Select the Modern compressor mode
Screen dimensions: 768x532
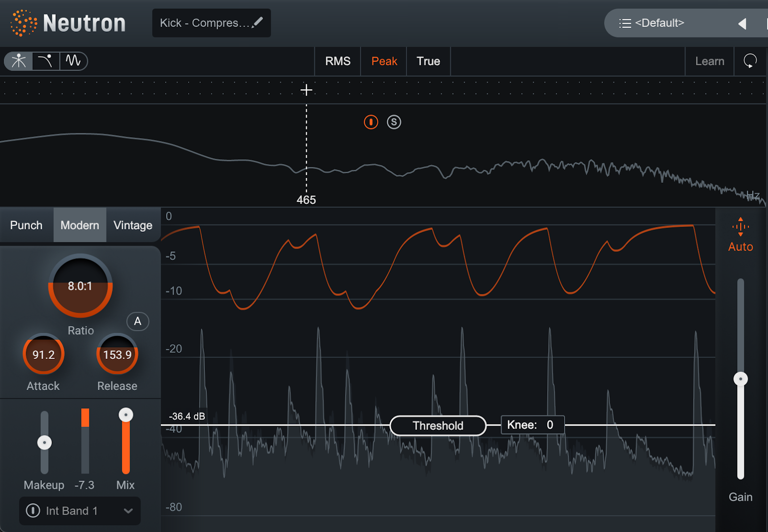[x=80, y=225]
